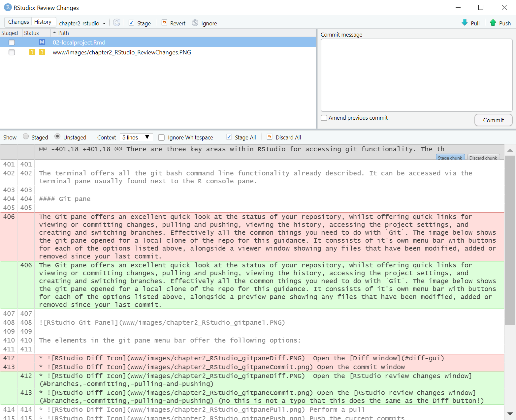
Task: Click the RStudio logo in the title bar
Action: (8, 7)
